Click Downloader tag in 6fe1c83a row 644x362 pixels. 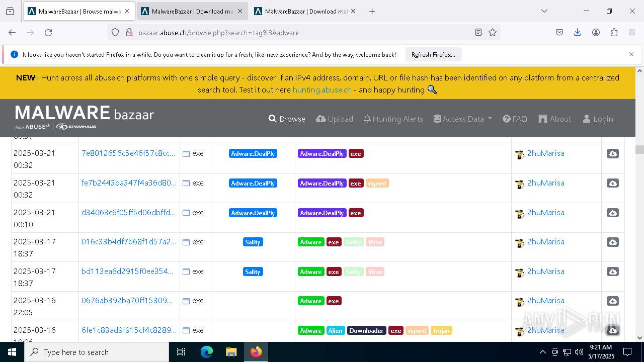point(366,331)
